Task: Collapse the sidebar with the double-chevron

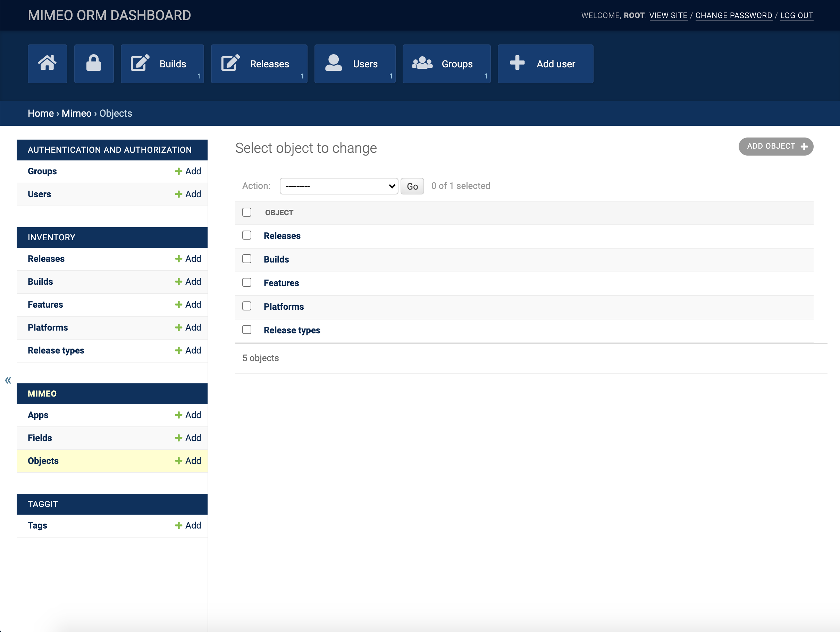Action: click(8, 380)
